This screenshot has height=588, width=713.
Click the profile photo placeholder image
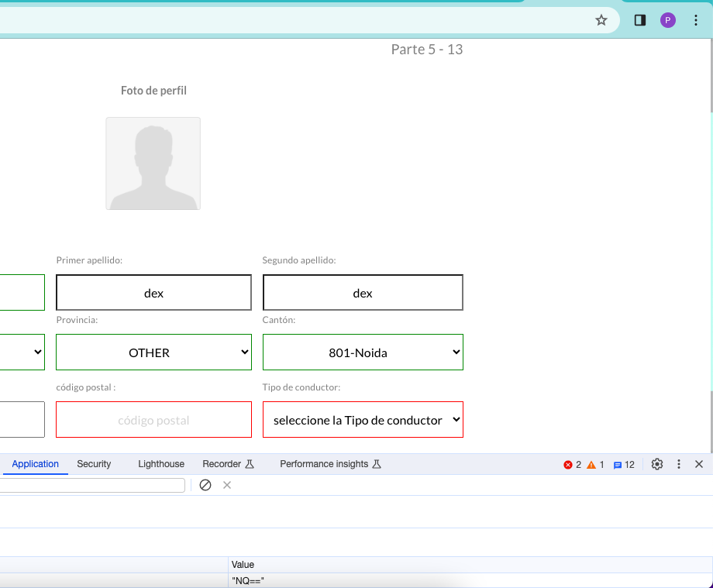point(153,163)
